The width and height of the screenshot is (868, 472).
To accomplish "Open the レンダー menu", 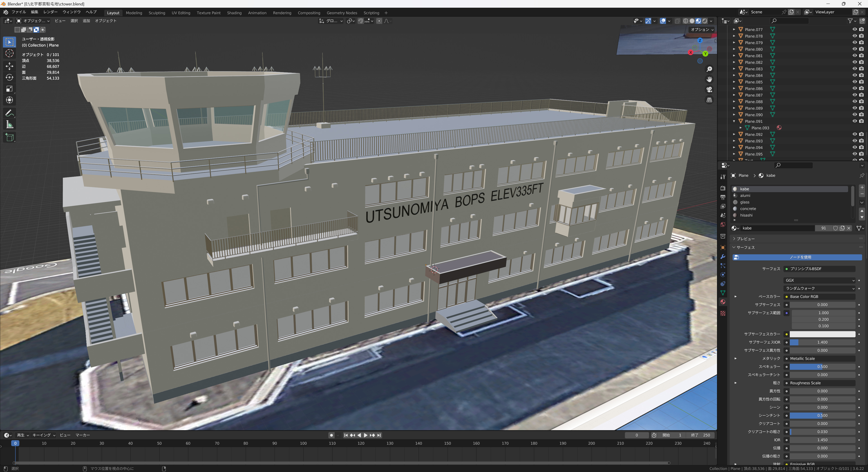I will [x=51, y=12].
